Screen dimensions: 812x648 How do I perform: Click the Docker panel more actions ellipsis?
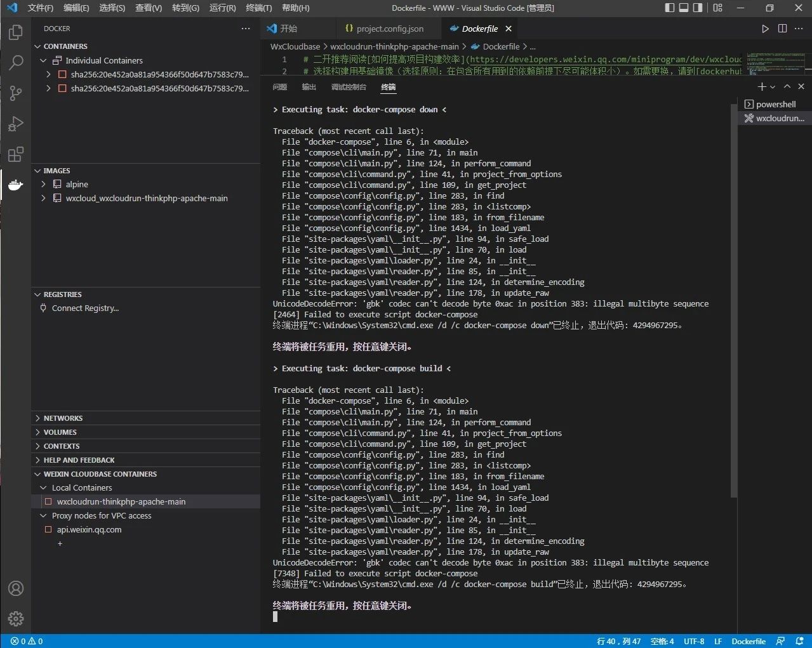point(246,29)
